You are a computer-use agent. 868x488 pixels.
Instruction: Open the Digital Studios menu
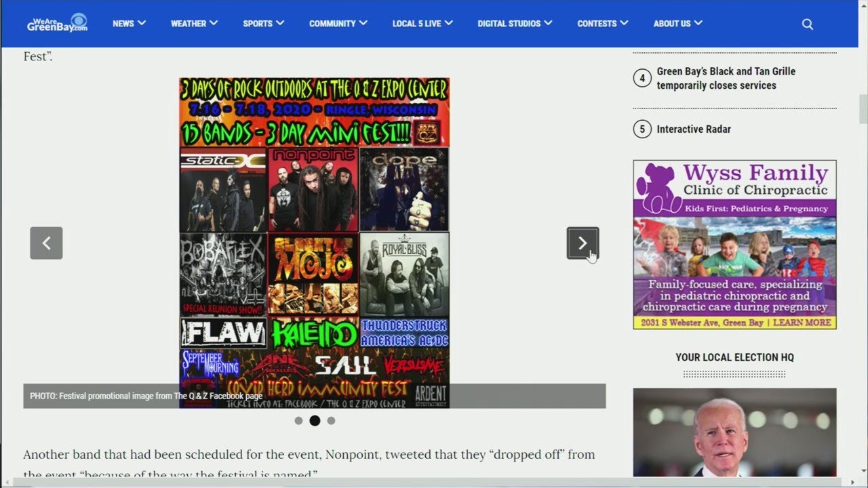(x=514, y=24)
